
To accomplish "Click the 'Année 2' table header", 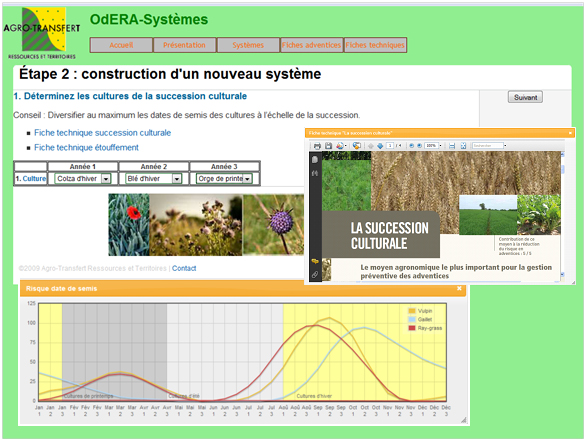I will (x=154, y=166).
